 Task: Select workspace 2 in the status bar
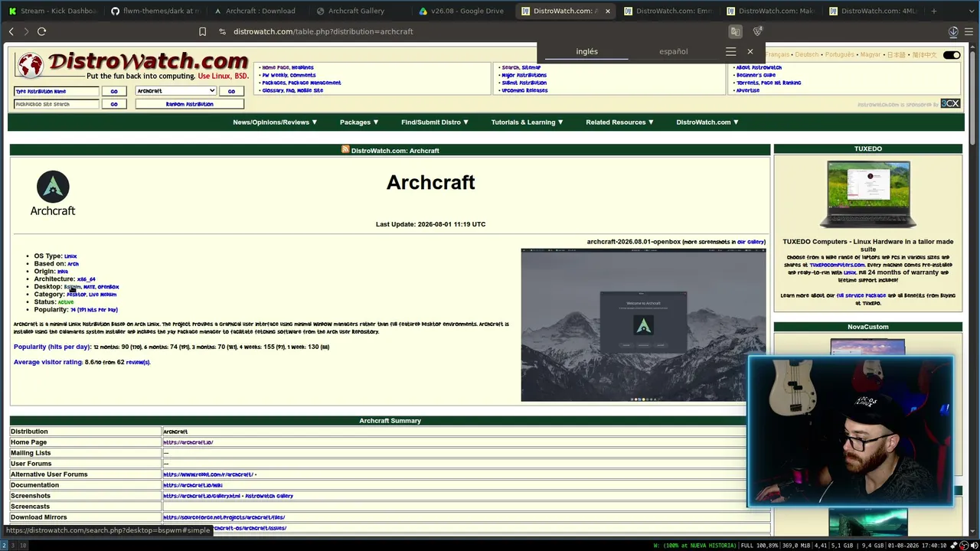(4, 546)
